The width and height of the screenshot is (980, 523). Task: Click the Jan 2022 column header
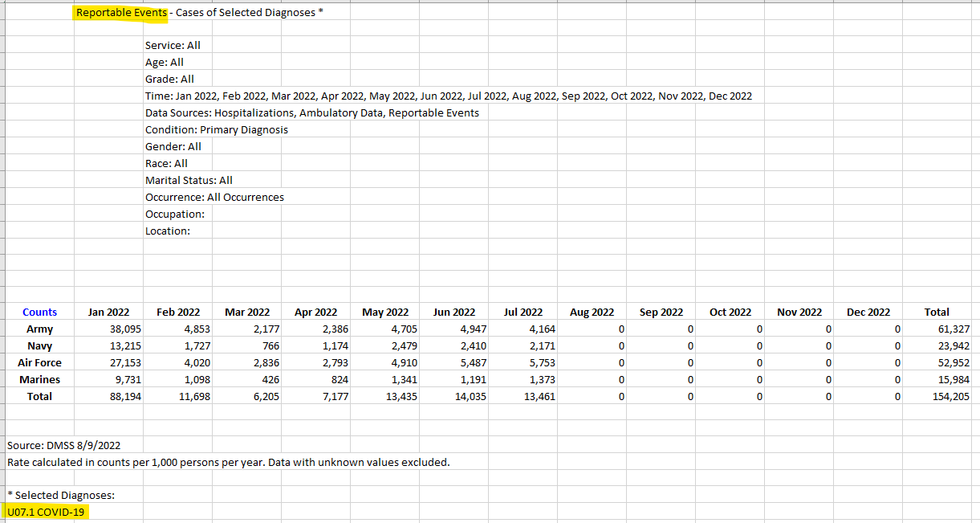coord(109,312)
